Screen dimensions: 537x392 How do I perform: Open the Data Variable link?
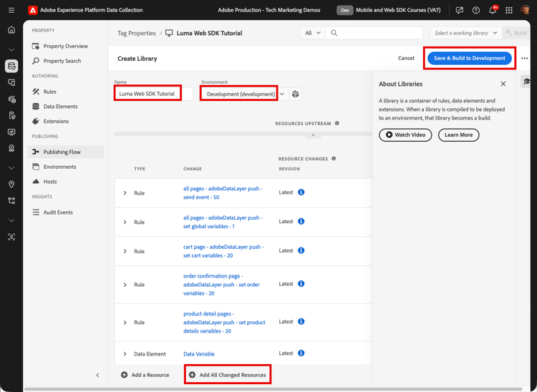coord(199,354)
